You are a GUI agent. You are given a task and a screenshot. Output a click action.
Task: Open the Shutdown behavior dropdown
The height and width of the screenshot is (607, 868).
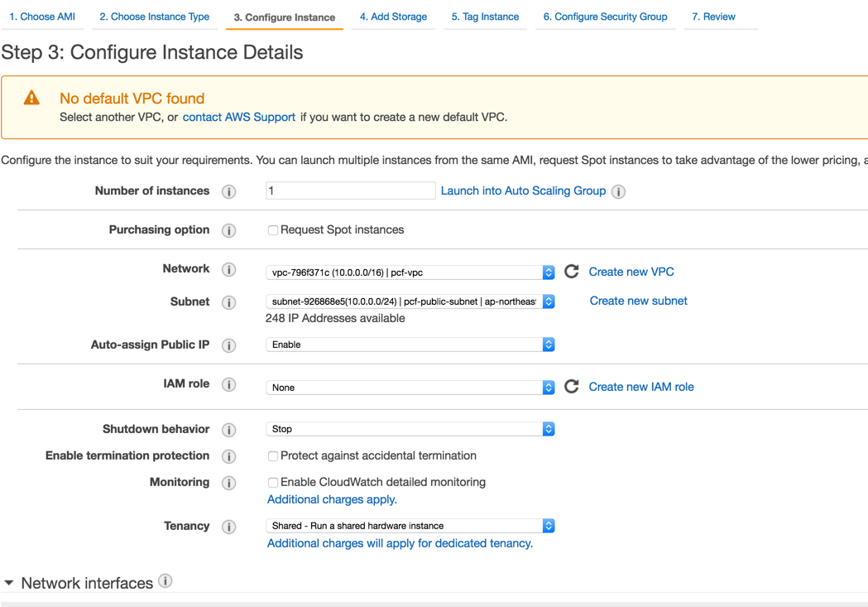point(410,429)
